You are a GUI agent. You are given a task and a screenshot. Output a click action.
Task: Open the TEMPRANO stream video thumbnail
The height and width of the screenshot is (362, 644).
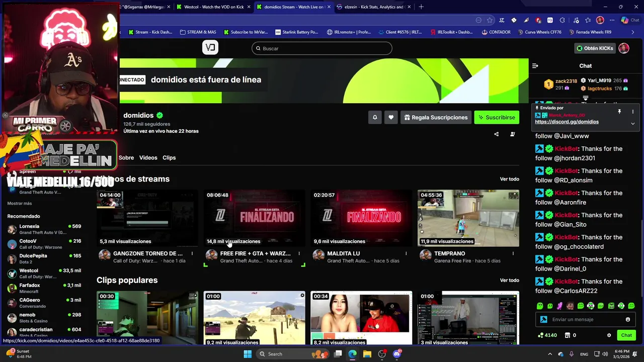pyautogui.click(x=468, y=218)
